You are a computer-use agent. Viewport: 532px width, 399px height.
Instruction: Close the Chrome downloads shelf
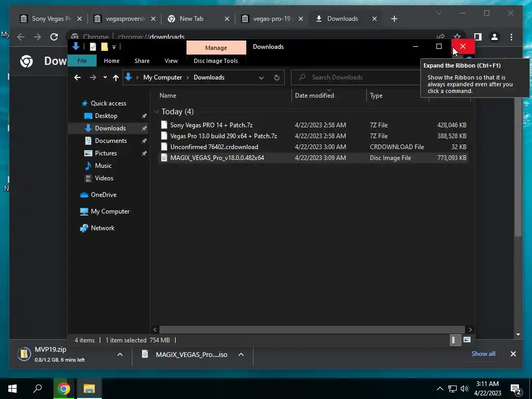tap(513, 354)
